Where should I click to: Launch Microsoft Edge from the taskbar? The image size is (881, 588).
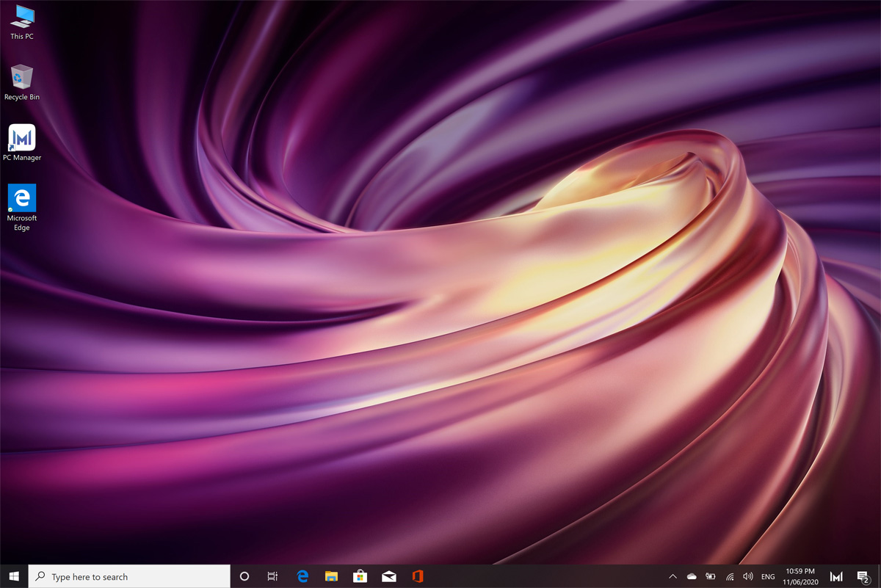point(302,576)
